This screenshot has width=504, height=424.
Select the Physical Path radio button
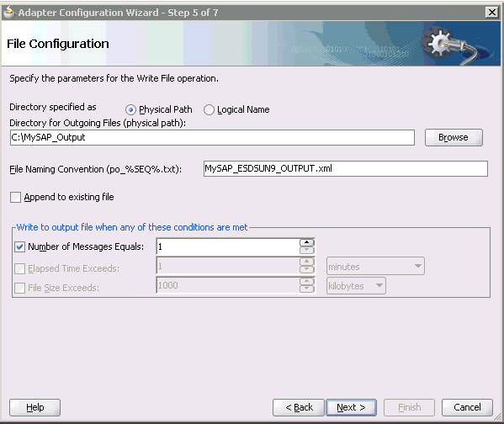point(130,110)
